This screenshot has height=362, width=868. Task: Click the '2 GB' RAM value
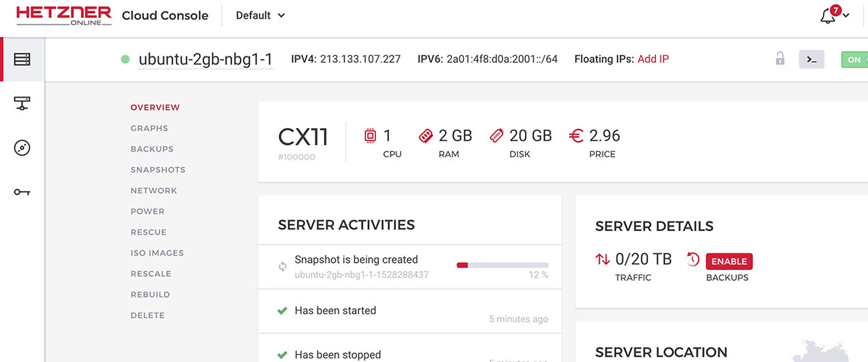456,135
